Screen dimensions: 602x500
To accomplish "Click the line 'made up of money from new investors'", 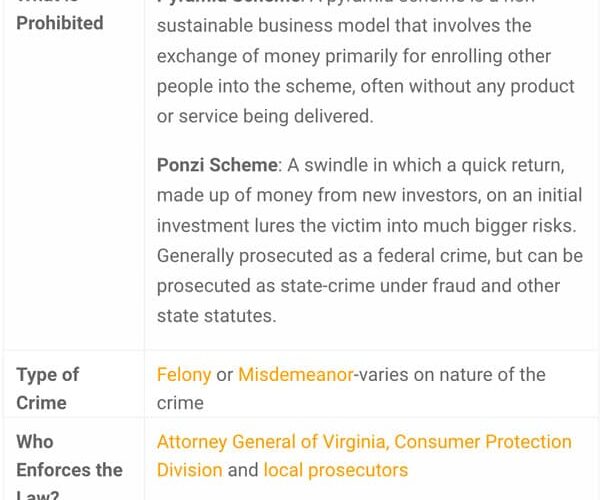I will tap(370, 195).
